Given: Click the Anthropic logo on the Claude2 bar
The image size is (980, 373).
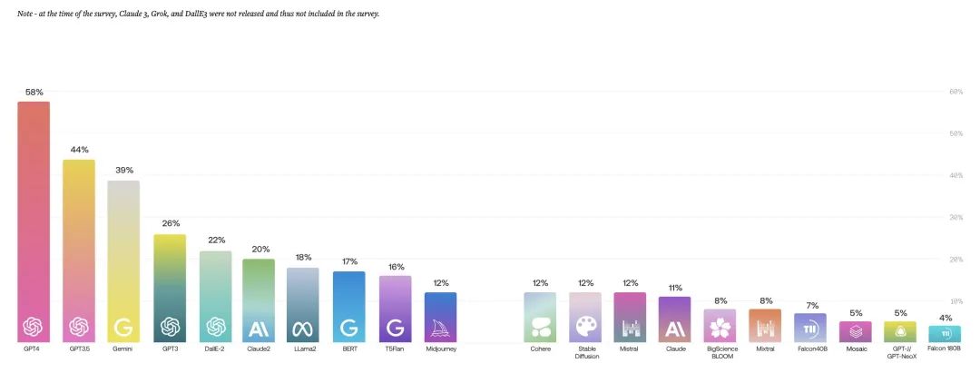Looking at the screenshot, I should (259, 327).
